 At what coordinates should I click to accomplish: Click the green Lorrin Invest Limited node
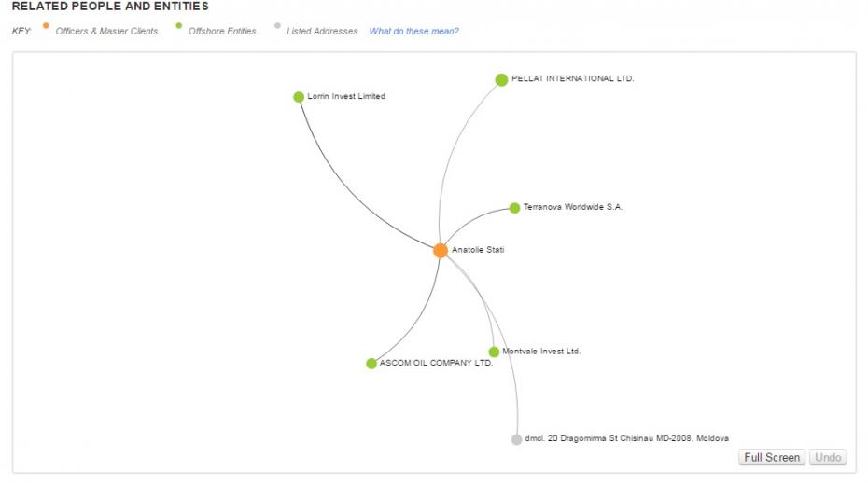coord(299,97)
